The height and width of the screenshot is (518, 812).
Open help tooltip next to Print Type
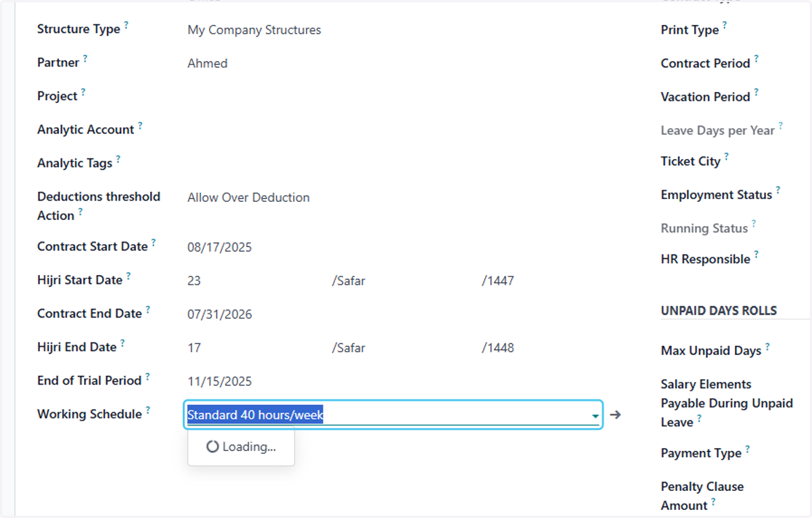click(725, 26)
